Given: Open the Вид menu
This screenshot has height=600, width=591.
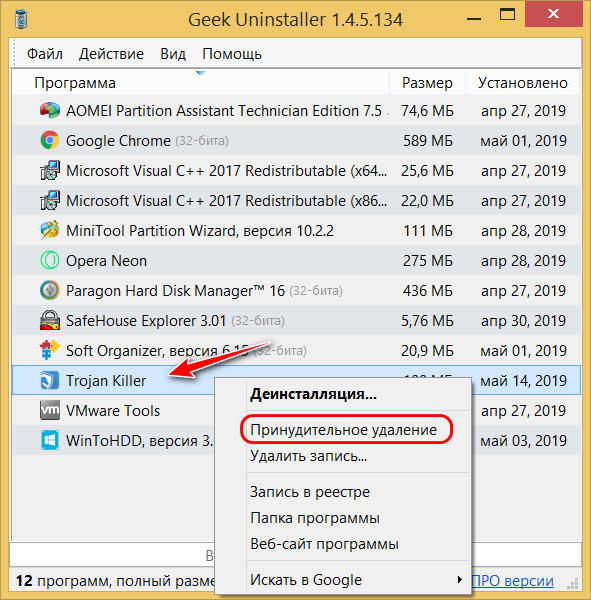Looking at the screenshot, I should (x=173, y=54).
